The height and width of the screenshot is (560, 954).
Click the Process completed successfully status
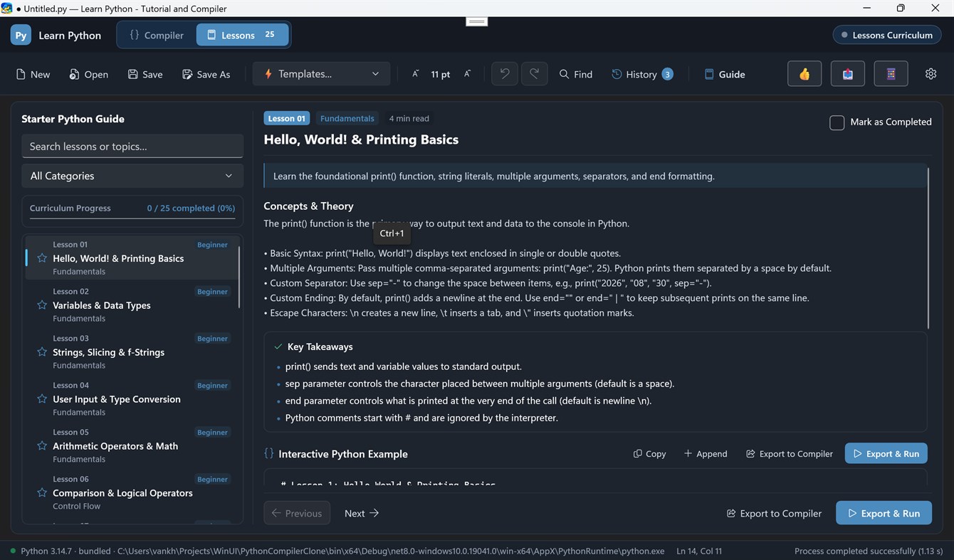click(x=869, y=551)
